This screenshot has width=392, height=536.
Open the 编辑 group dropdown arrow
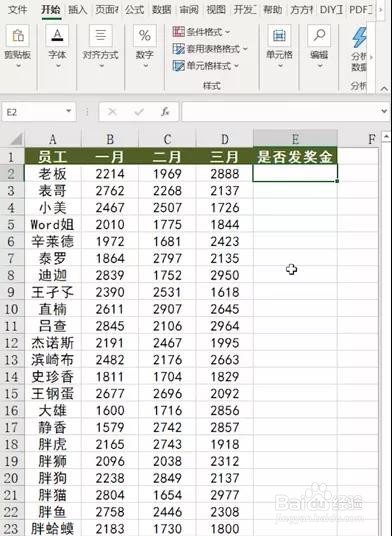coord(320,66)
